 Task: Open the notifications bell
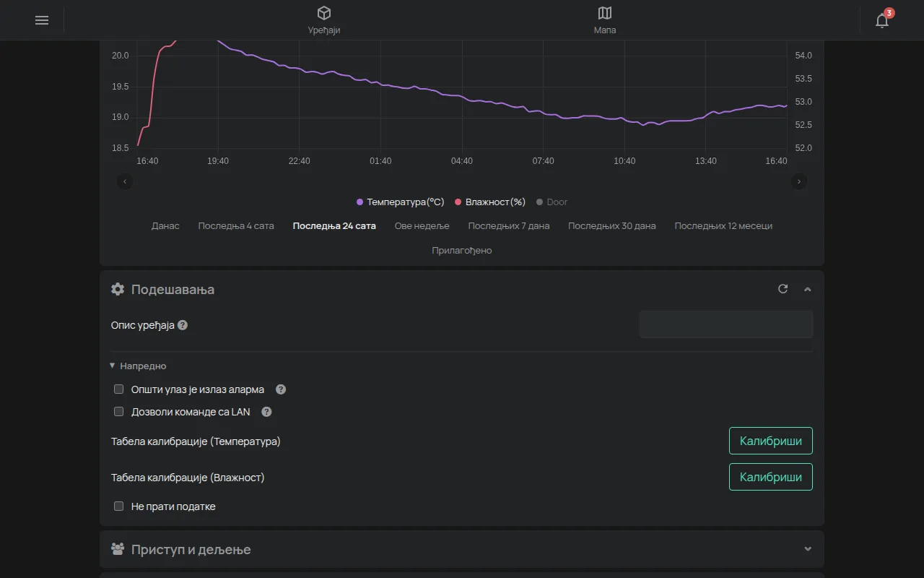882,20
